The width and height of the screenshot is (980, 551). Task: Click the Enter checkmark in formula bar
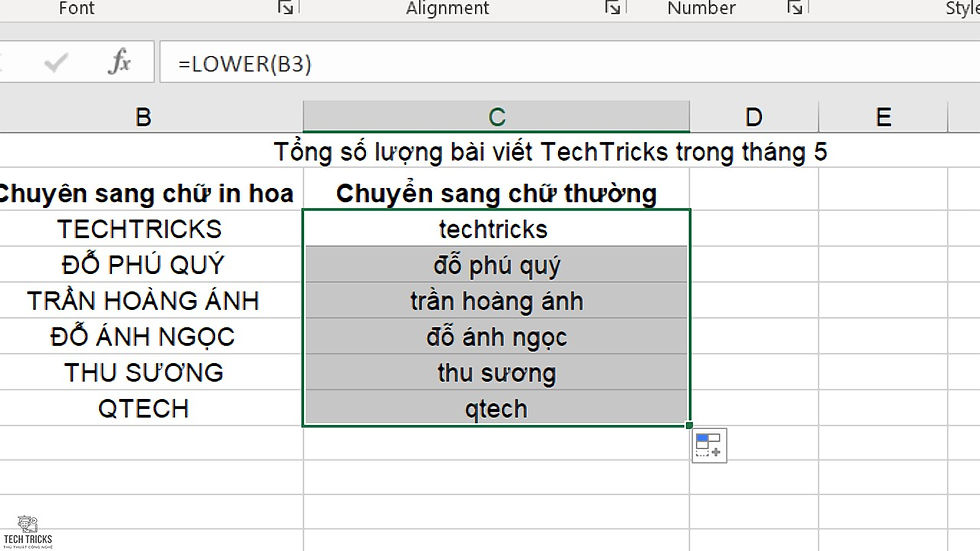pyautogui.click(x=56, y=62)
